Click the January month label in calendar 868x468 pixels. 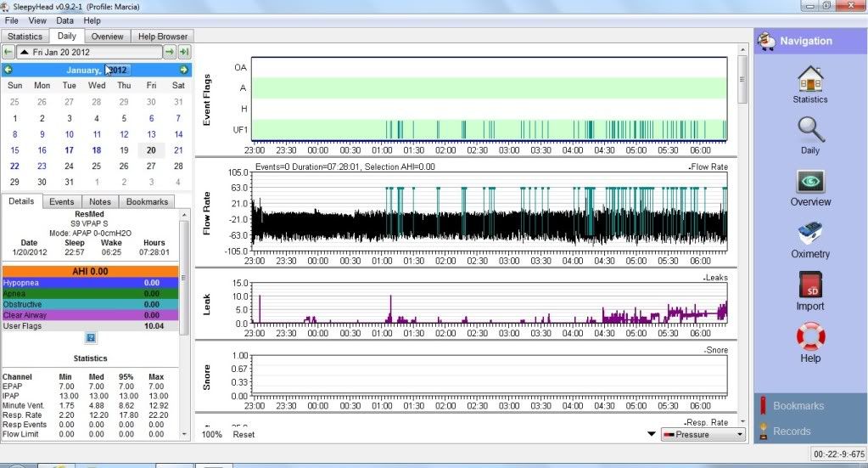pyautogui.click(x=83, y=70)
